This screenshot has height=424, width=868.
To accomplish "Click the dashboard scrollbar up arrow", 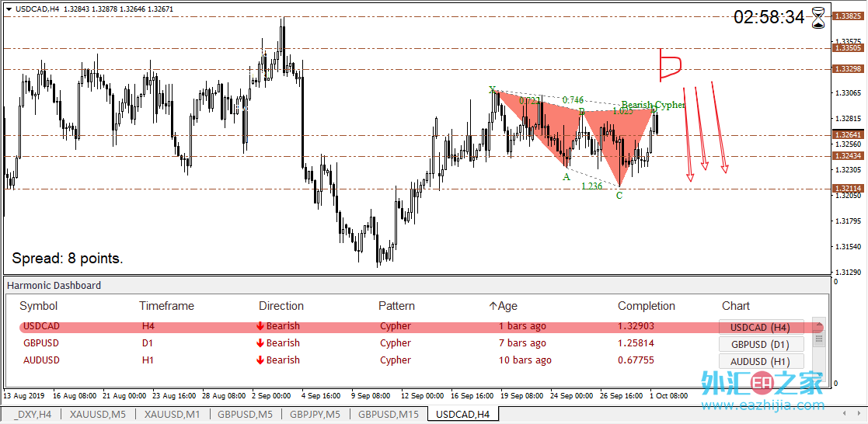I will 819,325.
